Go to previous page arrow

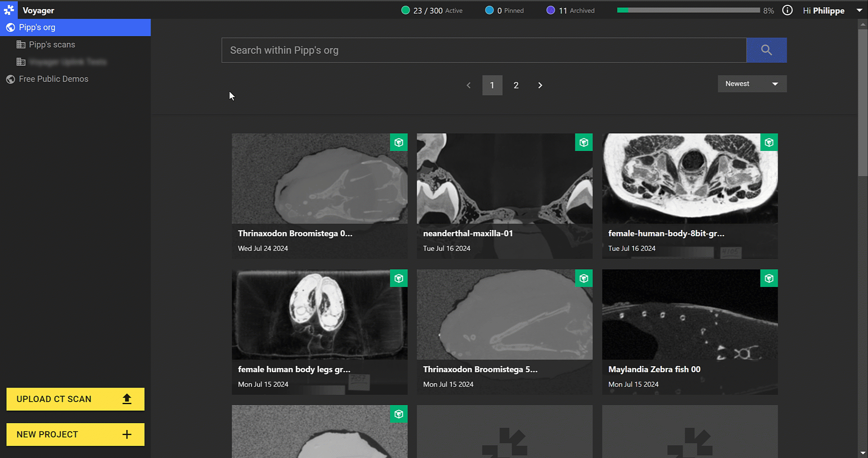pyautogui.click(x=469, y=85)
